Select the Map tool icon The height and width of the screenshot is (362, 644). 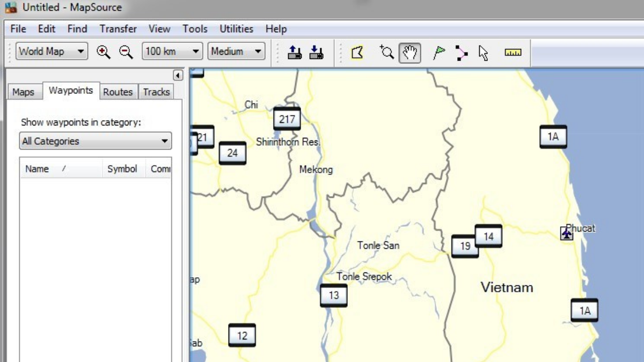point(357,53)
